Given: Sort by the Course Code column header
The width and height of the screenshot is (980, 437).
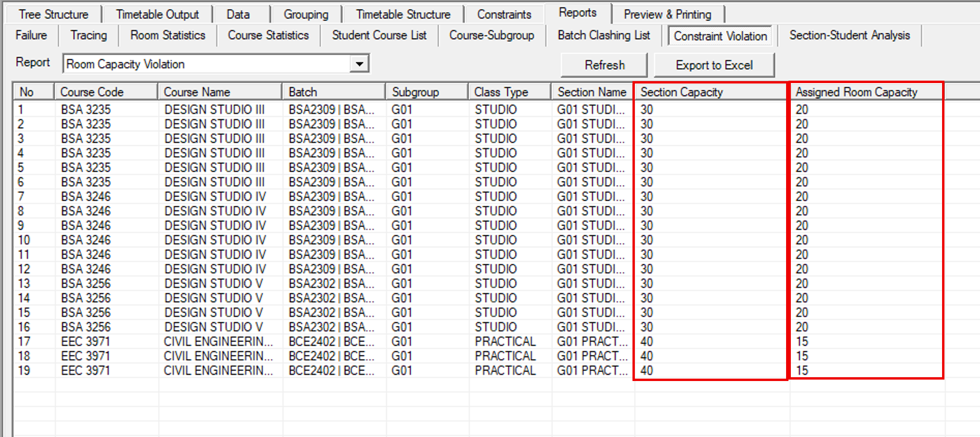Looking at the screenshot, I should point(106,92).
